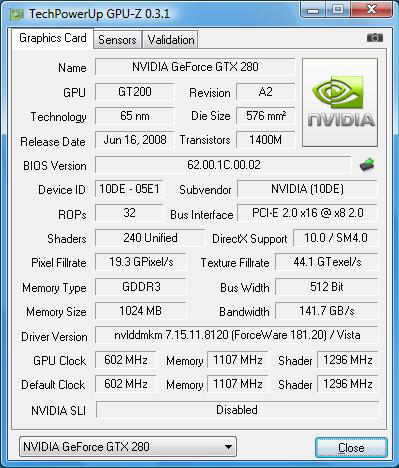Click GPU Clock row Shader 1296 MHz field
399x468 pixels.
[348, 360]
